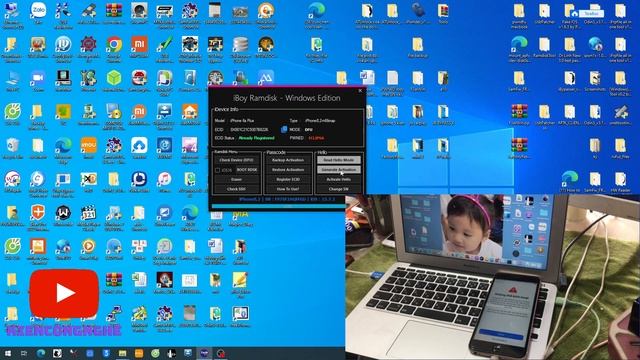Viewport: 640px width, 360px height.
Task: Click the Send Hello Mode button
Action: coord(339,160)
